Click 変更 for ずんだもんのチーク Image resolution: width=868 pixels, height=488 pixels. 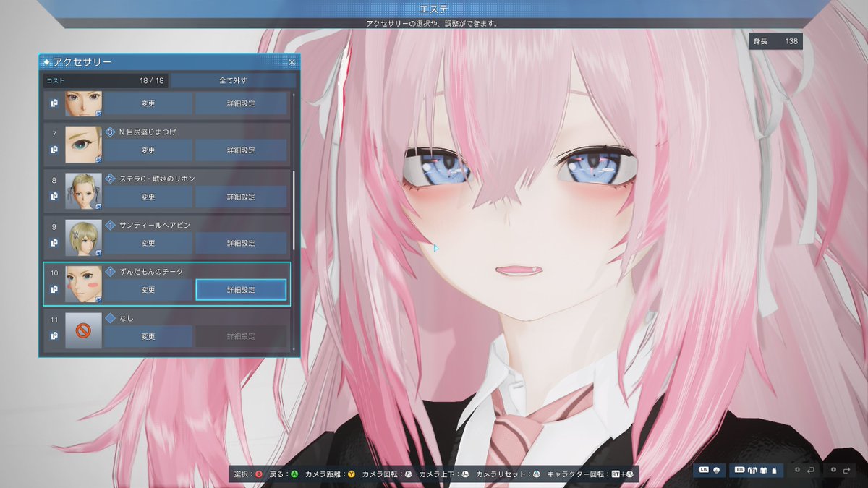(148, 290)
